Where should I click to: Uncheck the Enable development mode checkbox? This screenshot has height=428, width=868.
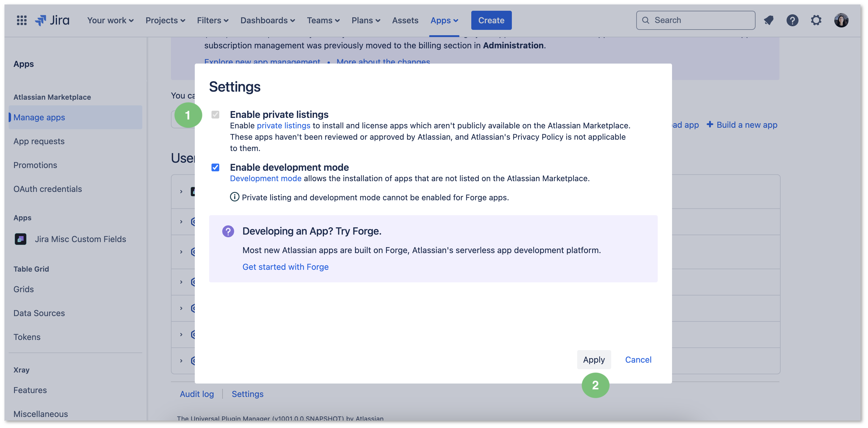coord(215,167)
